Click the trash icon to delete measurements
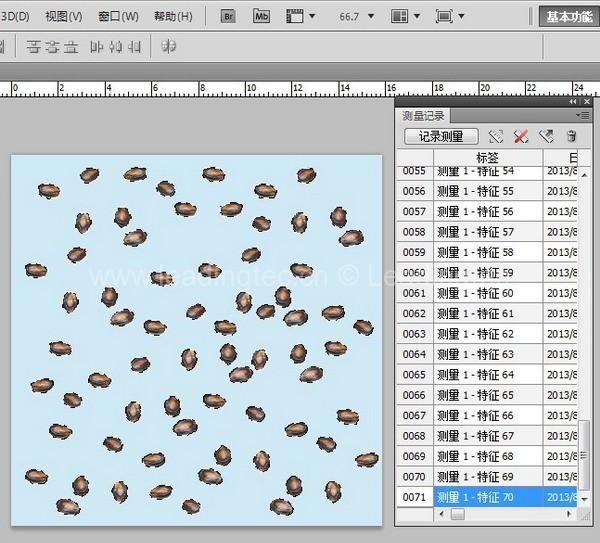 [x=571, y=136]
